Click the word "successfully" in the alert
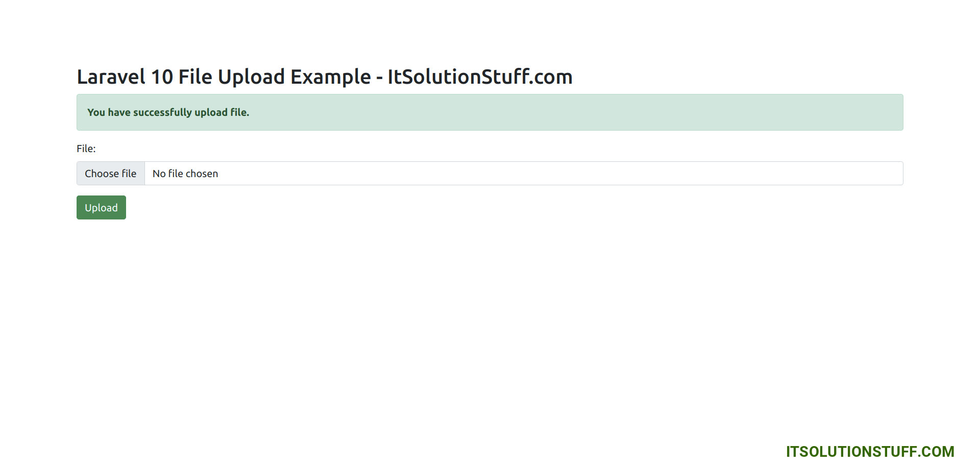 162,112
